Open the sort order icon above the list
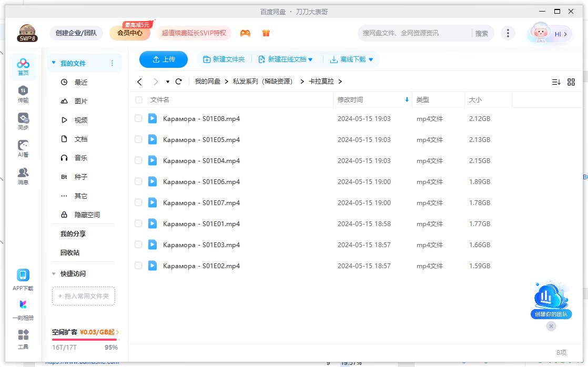The image size is (588, 367). pyautogui.click(x=556, y=81)
